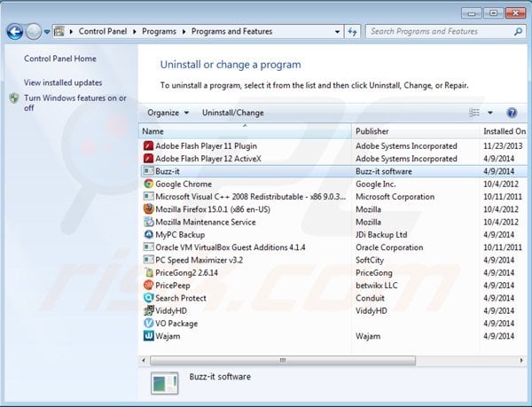Sort by the Publisher column header
Screen dimensions: 532x407
(416, 131)
